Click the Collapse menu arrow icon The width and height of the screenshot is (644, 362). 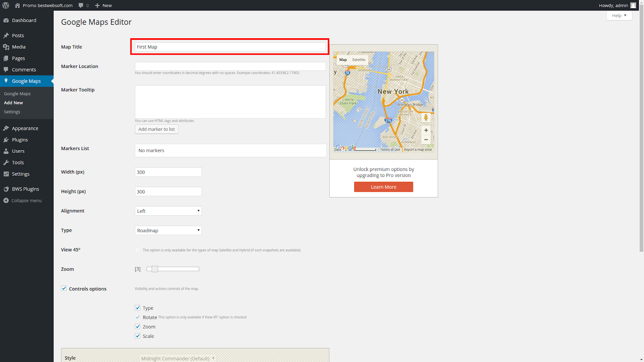[6, 201]
